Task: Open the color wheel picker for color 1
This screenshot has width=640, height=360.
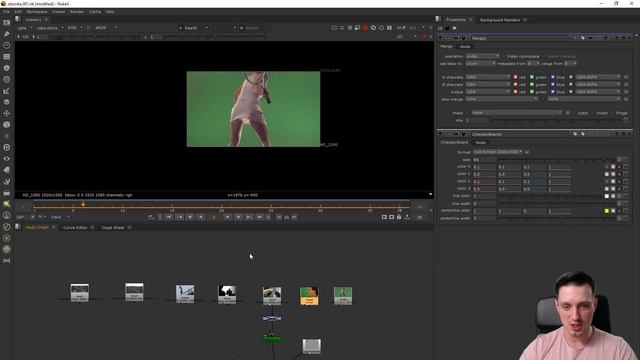Action: pos(613,174)
